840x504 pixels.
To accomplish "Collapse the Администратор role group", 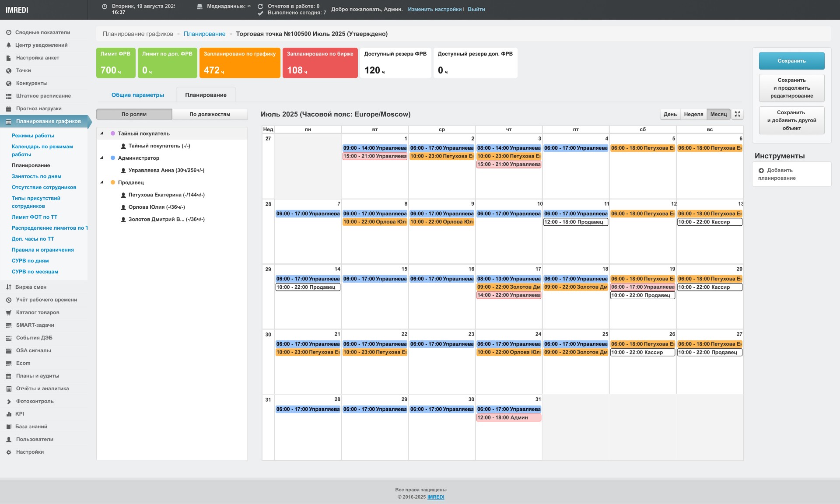I will tap(102, 158).
